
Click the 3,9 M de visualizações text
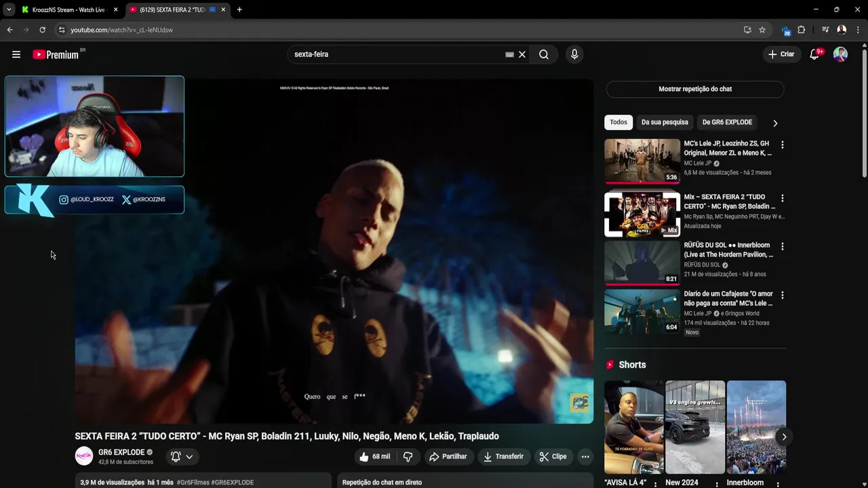click(113, 483)
